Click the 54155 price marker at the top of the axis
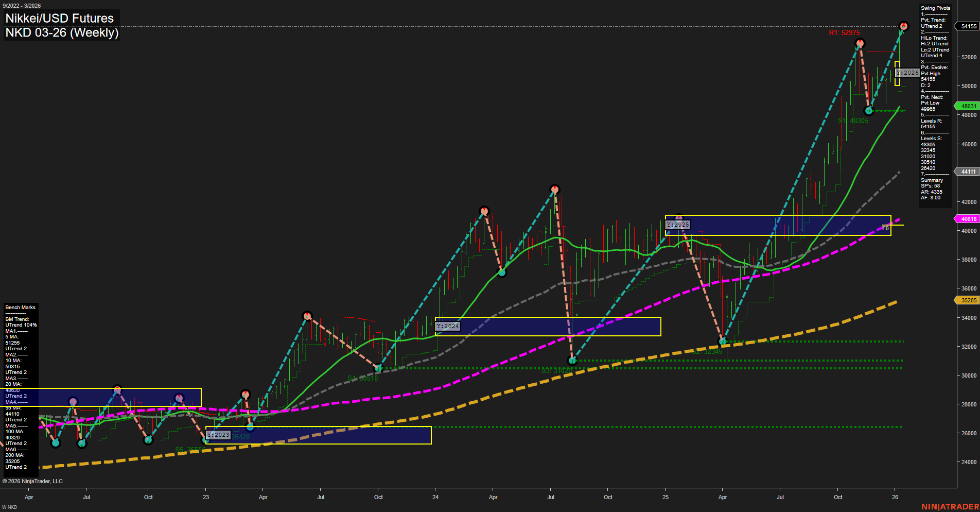980x512 pixels. [968, 26]
